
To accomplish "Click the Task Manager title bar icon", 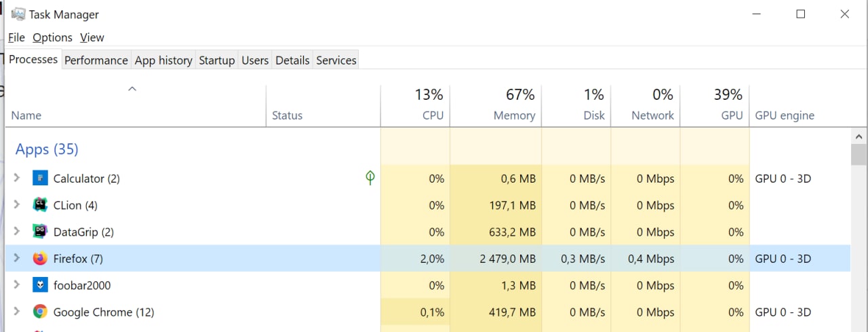I will point(18,14).
